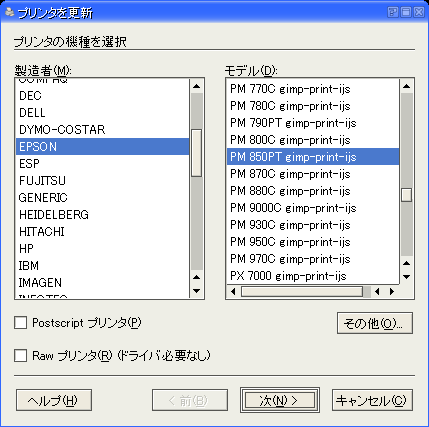Choose PM 950C gimp-print-ijs model
Screen dimensions: 429x427
[x=313, y=242]
